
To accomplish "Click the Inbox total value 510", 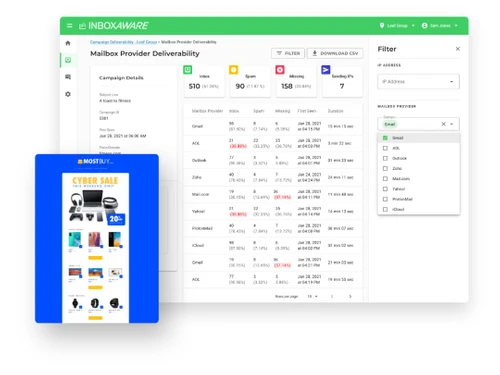I will coord(194,86).
